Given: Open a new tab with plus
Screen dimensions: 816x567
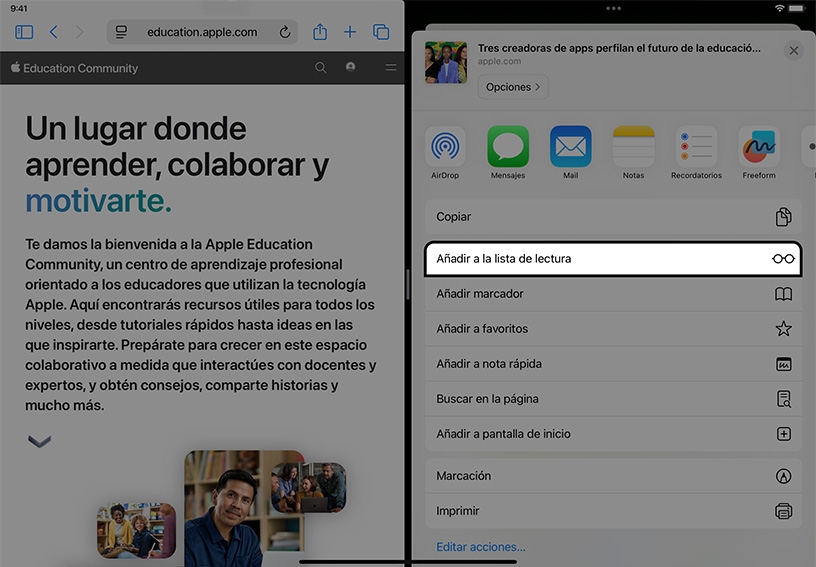Looking at the screenshot, I should pos(350,32).
